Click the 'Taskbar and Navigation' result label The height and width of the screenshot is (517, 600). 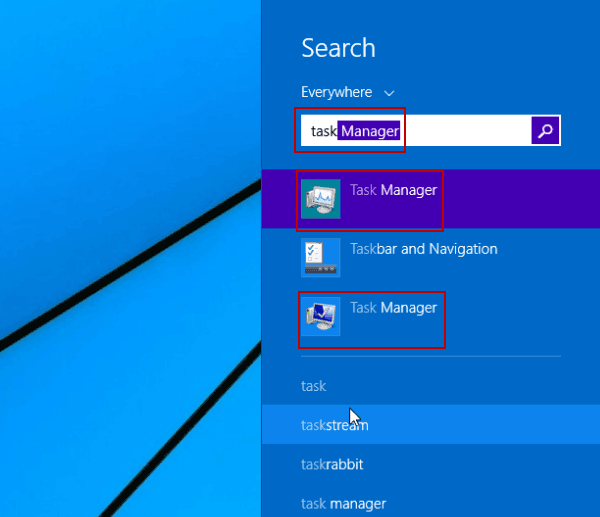click(424, 249)
